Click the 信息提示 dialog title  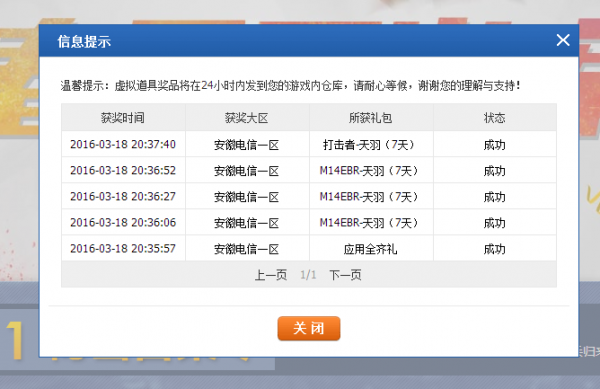coord(84,41)
